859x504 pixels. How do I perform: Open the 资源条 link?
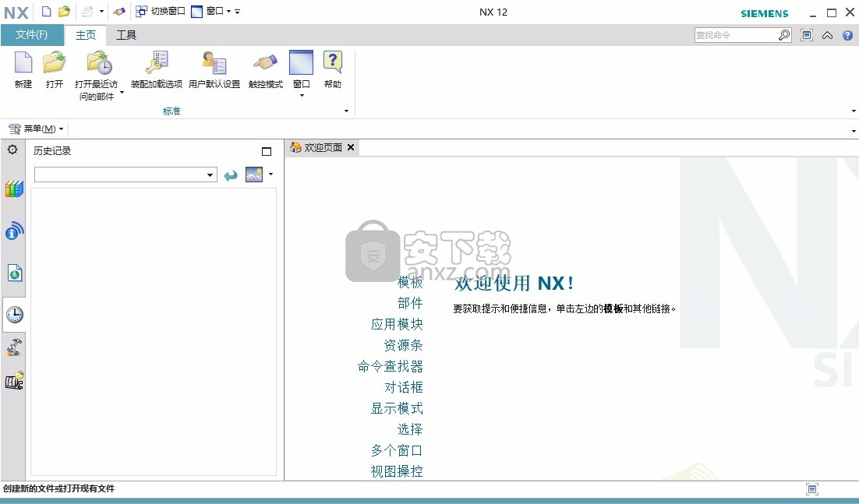(x=403, y=345)
